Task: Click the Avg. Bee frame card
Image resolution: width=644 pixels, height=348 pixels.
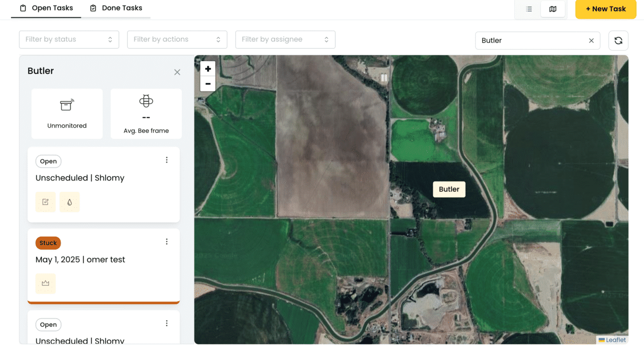Action: (x=146, y=114)
